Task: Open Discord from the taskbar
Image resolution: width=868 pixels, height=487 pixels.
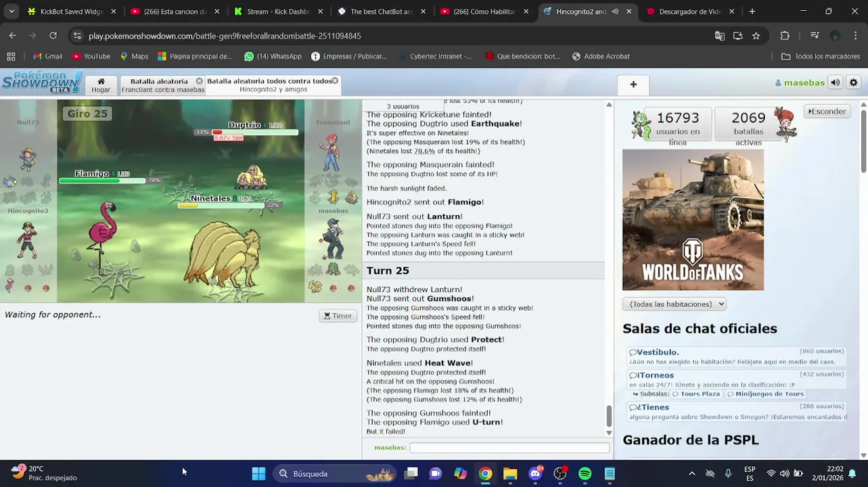Action: 535,473
